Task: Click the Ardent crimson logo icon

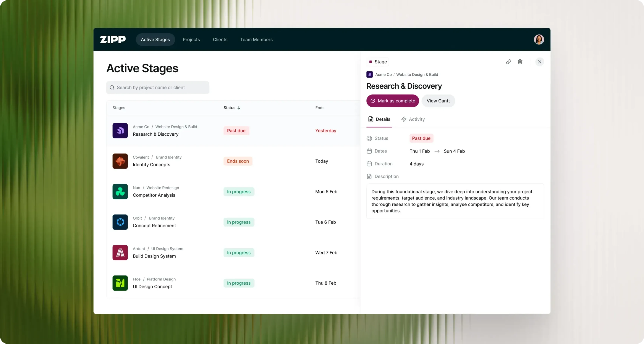Action: (x=120, y=253)
